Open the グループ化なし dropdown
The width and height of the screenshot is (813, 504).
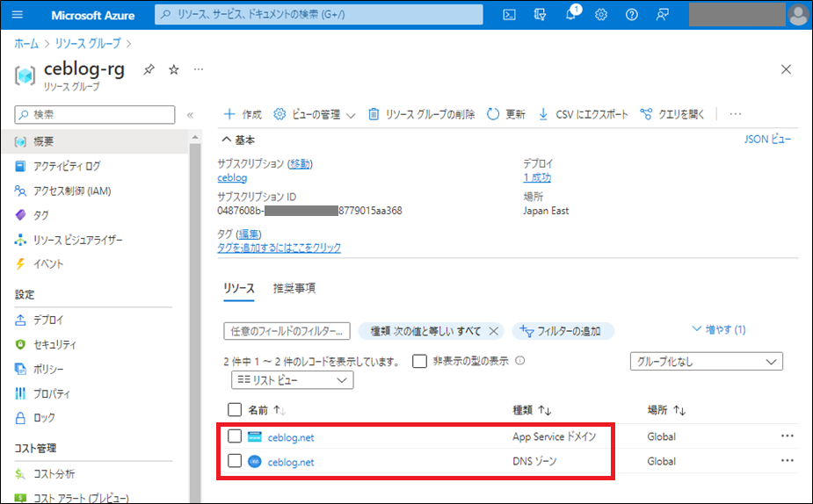pos(706,362)
